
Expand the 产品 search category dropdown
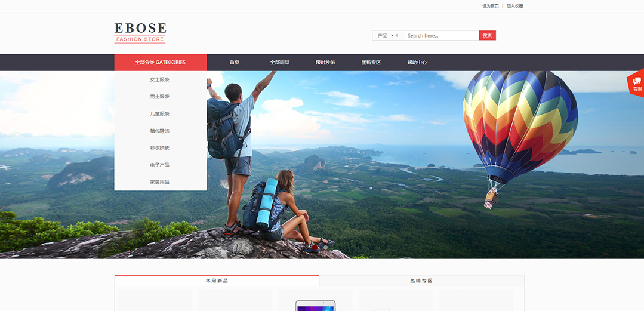(386, 36)
